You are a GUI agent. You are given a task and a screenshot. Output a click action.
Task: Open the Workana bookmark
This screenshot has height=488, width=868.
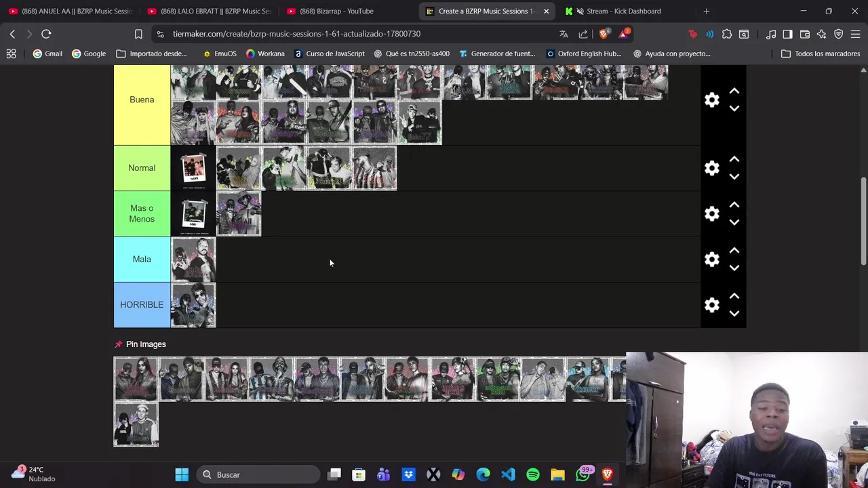coord(265,54)
